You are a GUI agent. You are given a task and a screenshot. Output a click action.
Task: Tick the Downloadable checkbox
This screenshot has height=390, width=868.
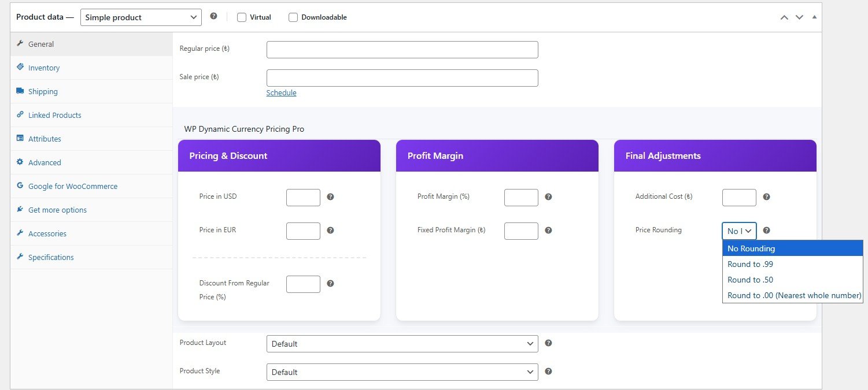click(x=293, y=17)
